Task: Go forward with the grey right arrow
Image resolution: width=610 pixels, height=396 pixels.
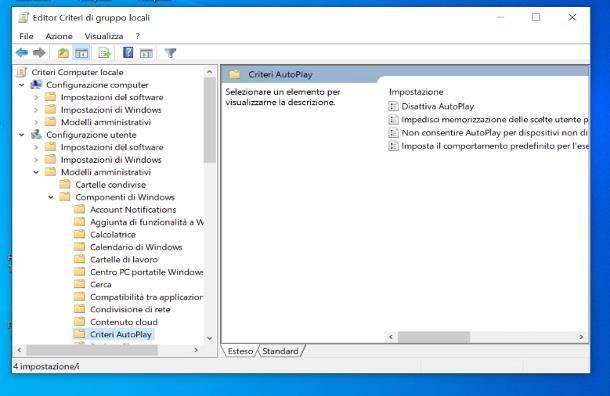Action: click(39, 53)
